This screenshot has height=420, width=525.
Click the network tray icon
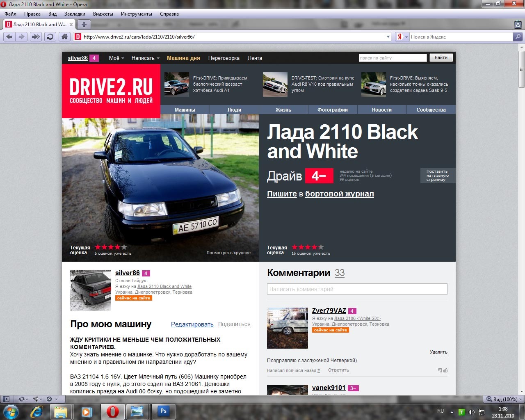coord(482,412)
